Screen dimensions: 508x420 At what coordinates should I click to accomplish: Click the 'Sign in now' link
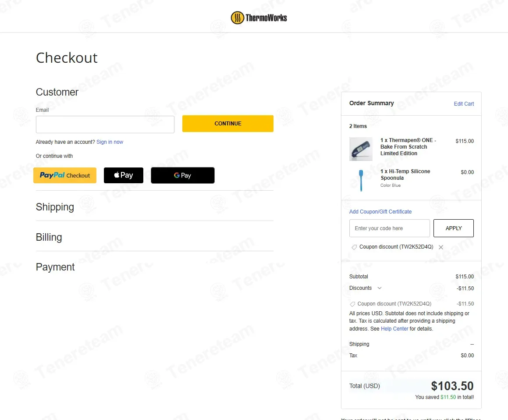tap(110, 142)
